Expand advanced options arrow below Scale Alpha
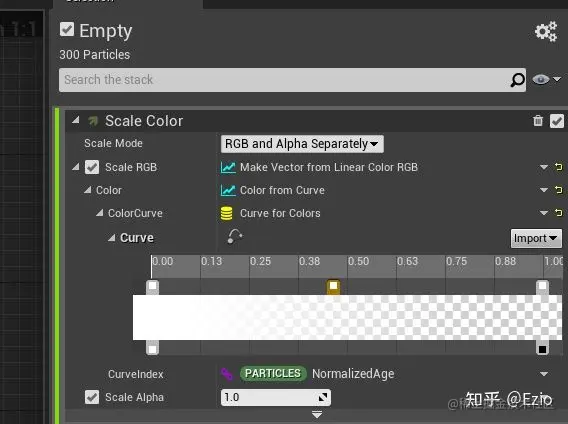This screenshot has width=568, height=424. 317,414
